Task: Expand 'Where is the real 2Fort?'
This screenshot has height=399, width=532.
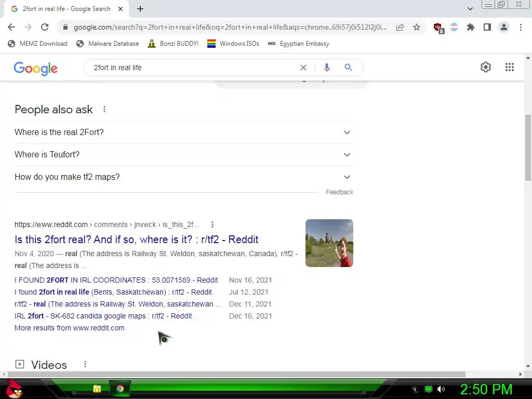Action: coord(184,132)
